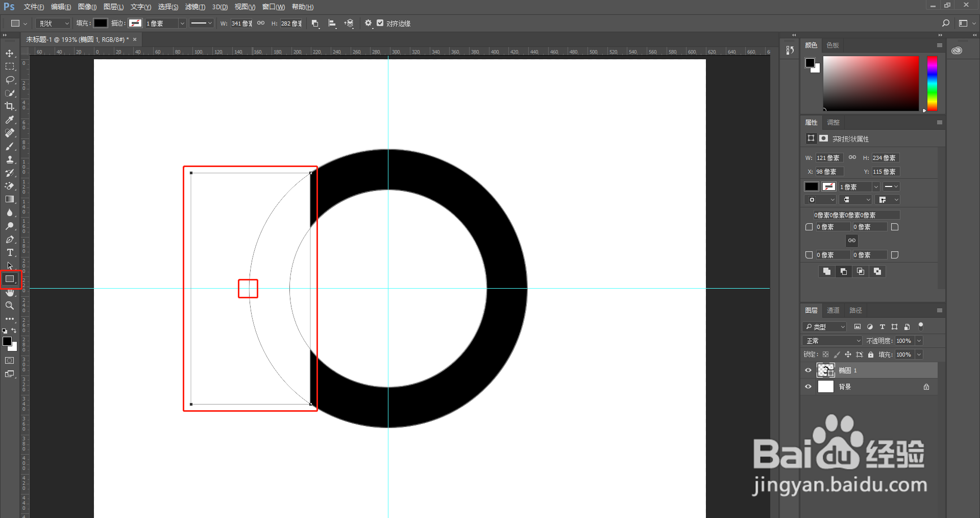This screenshot has height=518, width=980.
Task: Open stroke line style dropdown
Action: (201, 23)
